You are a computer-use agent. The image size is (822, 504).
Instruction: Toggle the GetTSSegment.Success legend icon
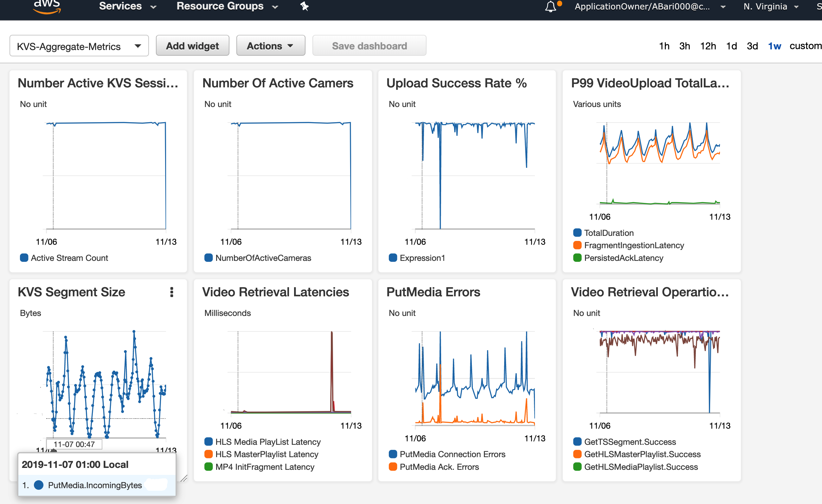pyautogui.click(x=577, y=442)
